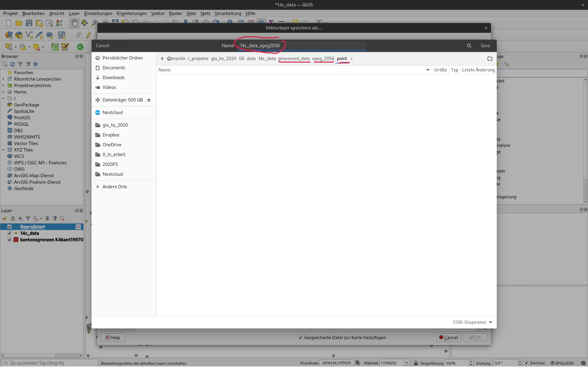Refresh the Browser panel
The width and height of the screenshot is (588, 368).
(13, 64)
